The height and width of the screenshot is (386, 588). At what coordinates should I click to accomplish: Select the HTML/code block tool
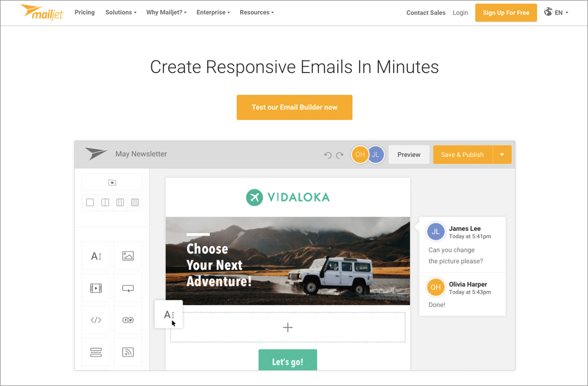(x=96, y=320)
